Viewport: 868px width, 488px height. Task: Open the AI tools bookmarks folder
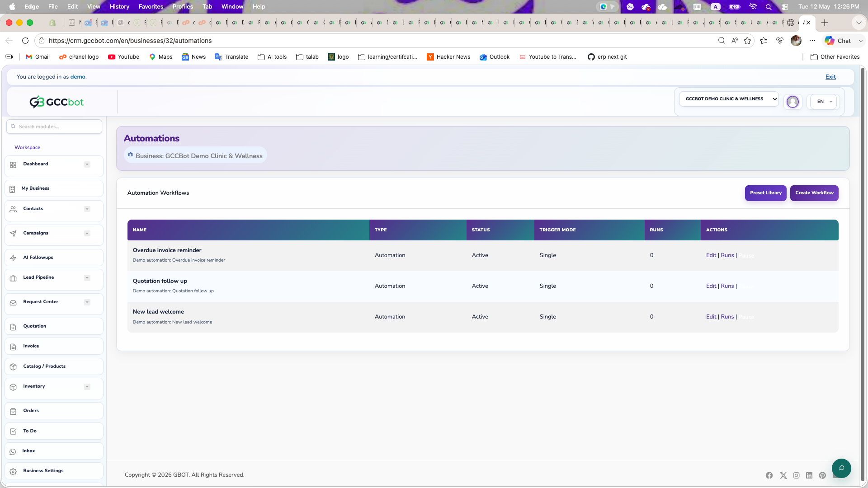(x=272, y=57)
